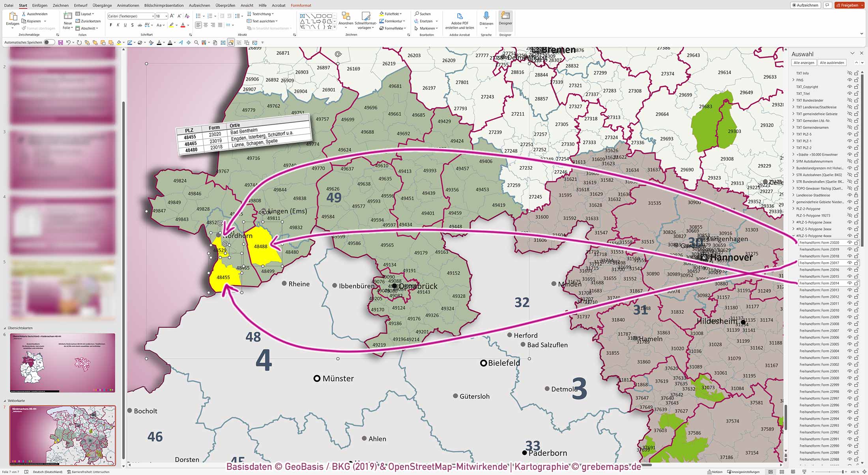Collapse the #PLZ-5-Polygone 4xxxx group
This screenshot has width=868, height=475.
point(793,236)
